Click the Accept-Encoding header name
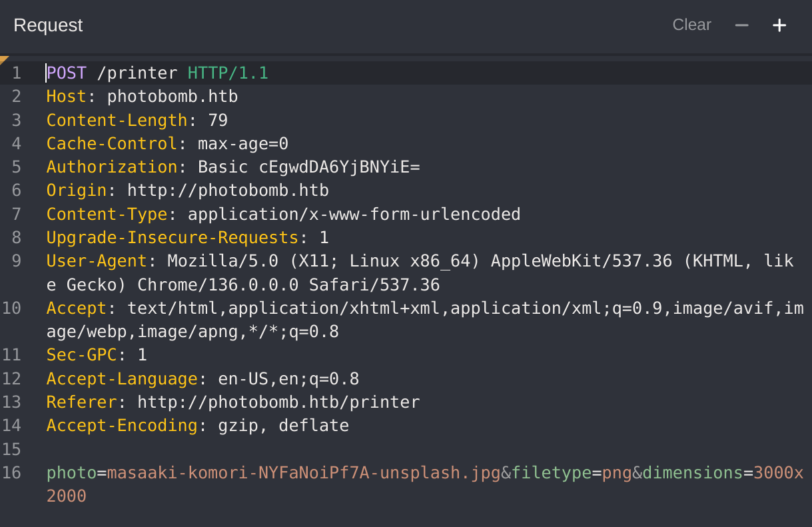The width and height of the screenshot is (812, 527). point(122,426)
